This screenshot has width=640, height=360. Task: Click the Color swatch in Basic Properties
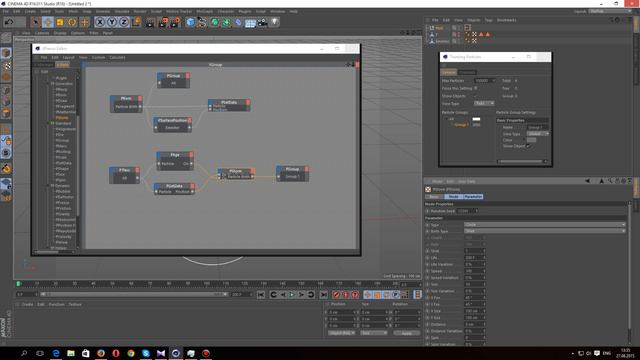pos(531,140)
